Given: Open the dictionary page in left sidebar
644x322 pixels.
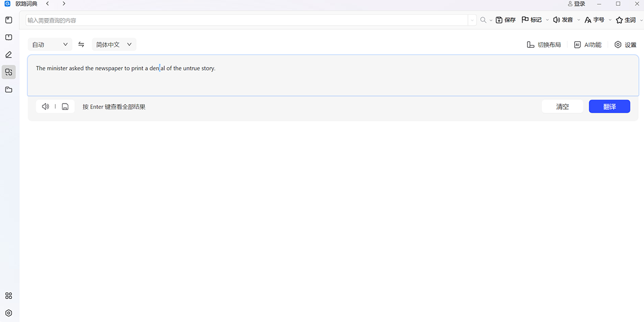Looking at the screenshot, I should (9, 20).
